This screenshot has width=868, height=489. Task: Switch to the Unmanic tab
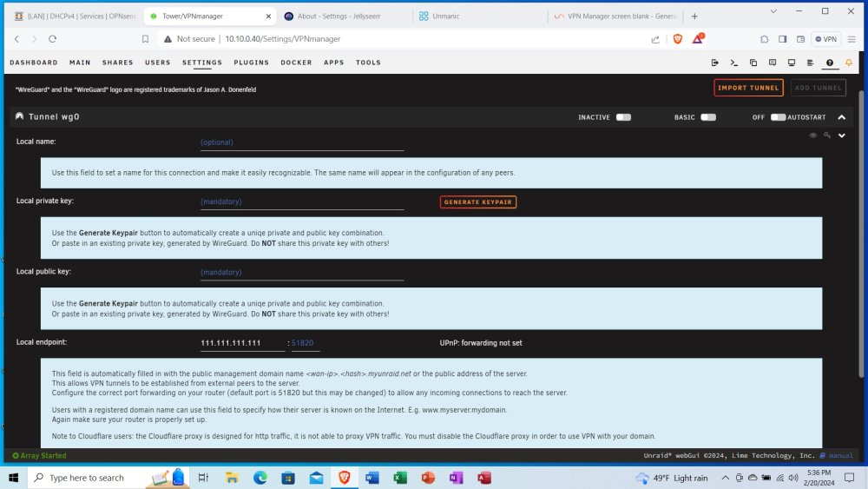point(479,16)
